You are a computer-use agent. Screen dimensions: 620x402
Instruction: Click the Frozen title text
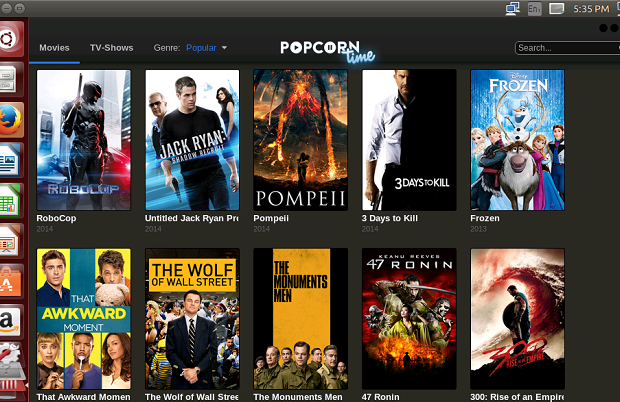tap(485, 218)
